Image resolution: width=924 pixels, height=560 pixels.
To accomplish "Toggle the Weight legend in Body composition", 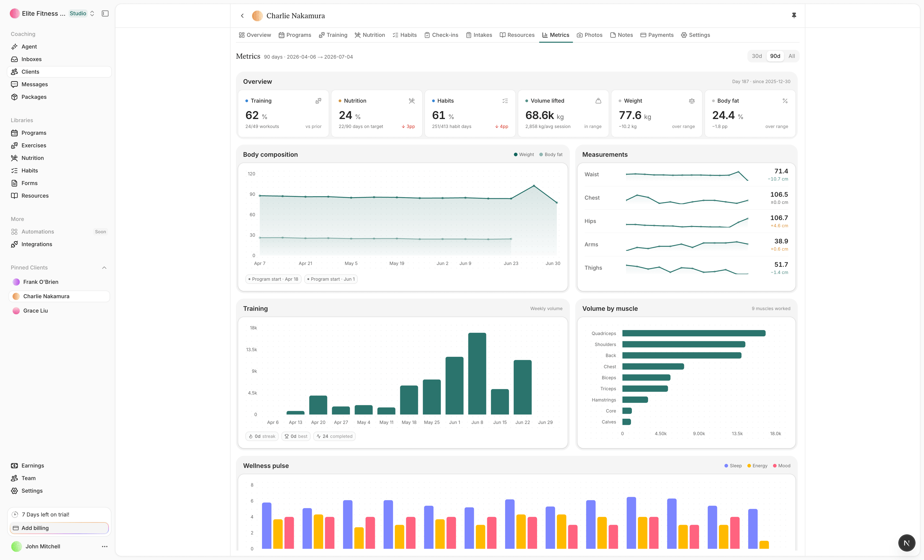I will [x=524, y=154].
